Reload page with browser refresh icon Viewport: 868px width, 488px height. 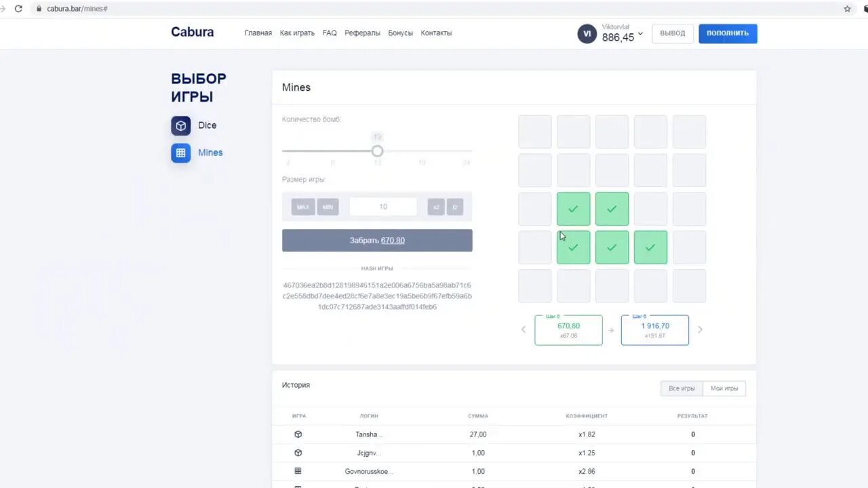18,9
